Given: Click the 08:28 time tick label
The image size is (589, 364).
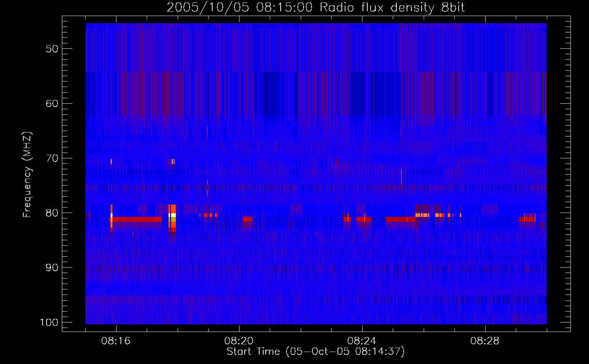Looking at the screenshot, I should (485, 341).
